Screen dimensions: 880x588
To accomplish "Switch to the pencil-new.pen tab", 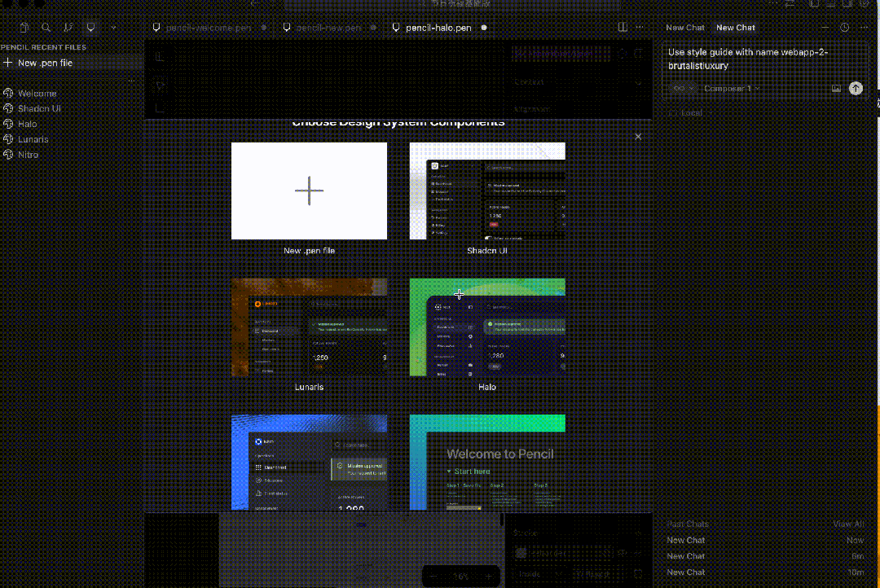I will pos(328,28).
